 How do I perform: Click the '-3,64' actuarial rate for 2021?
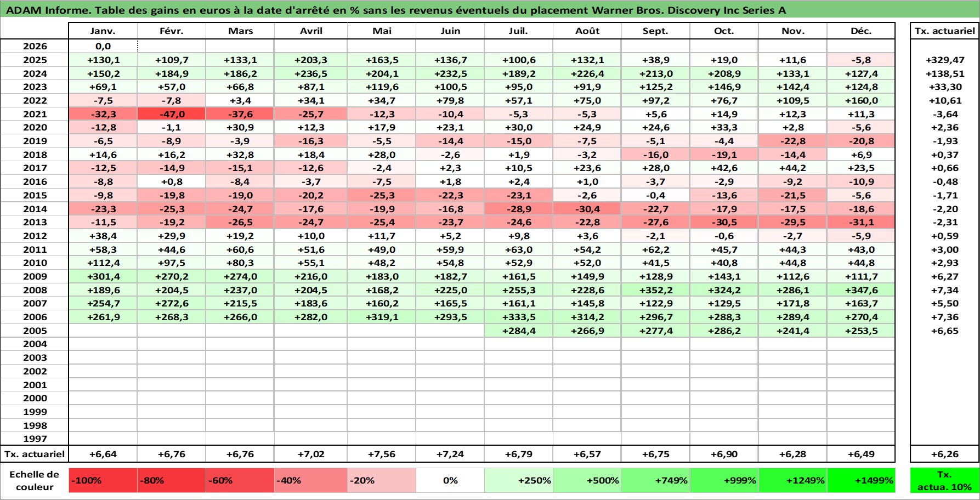tap(944, 114)
